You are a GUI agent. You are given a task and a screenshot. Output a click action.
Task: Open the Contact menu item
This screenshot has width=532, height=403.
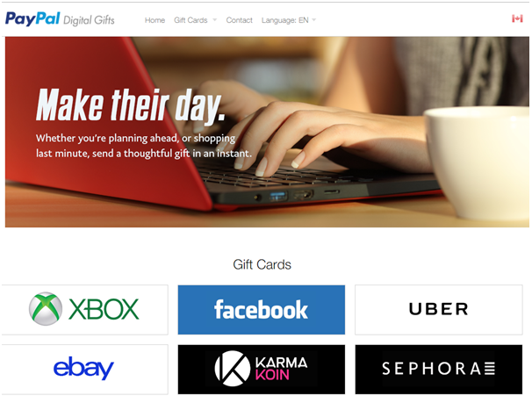click(239, 20)
